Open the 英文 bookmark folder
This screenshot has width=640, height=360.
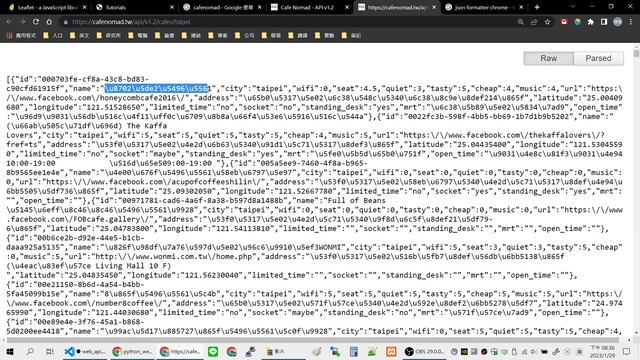tap(80, 36)
